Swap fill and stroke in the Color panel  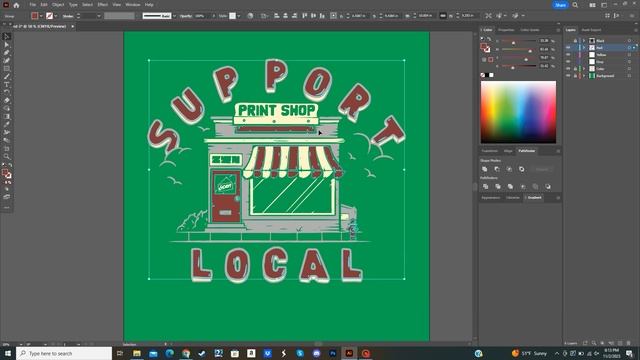tap(489, 39)
